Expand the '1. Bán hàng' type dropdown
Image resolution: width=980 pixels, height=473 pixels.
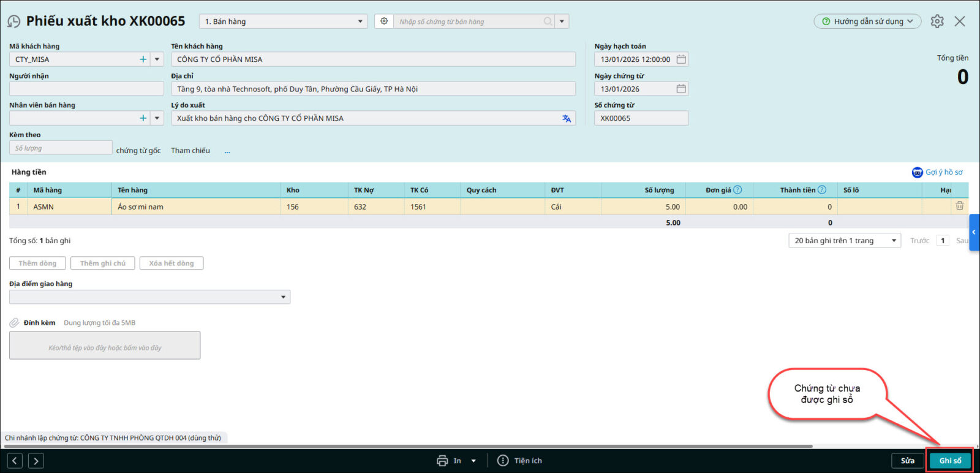coord(360,21)
